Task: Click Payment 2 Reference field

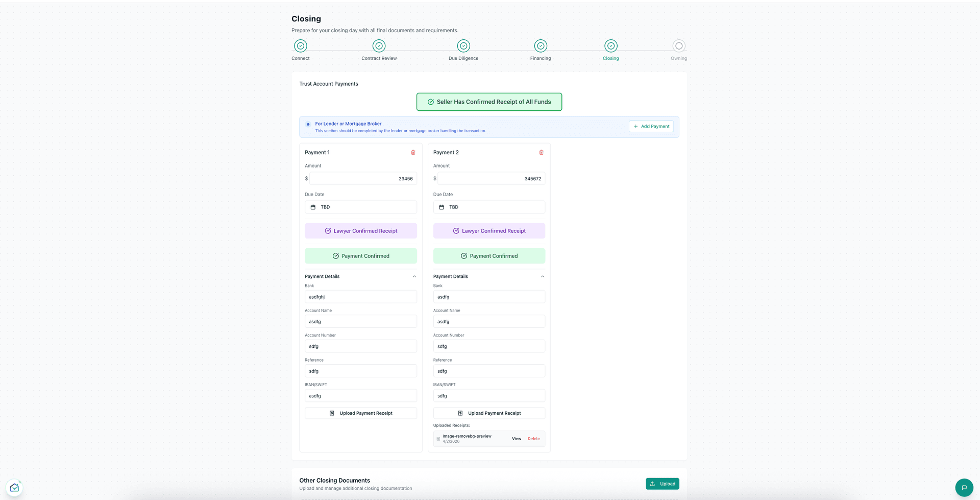Action: point(489,371)
